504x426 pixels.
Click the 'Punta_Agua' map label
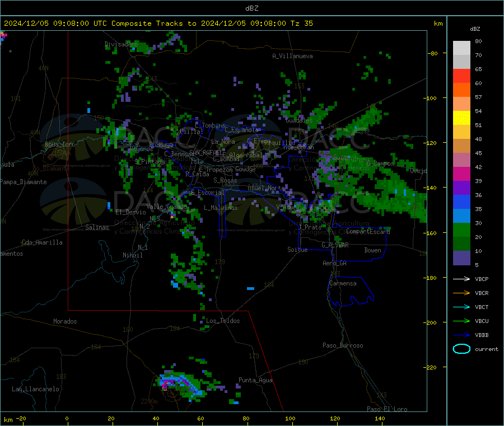pos(255,380)
